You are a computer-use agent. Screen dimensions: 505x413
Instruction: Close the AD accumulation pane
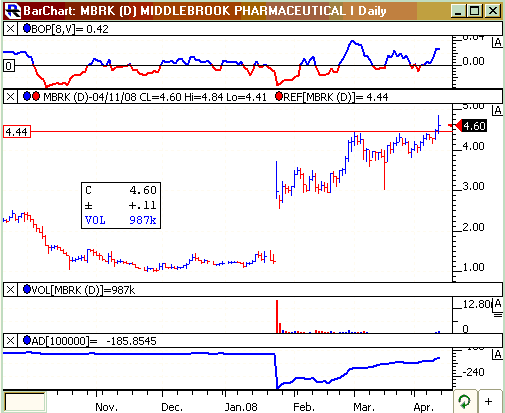click(x=10, y=341)
